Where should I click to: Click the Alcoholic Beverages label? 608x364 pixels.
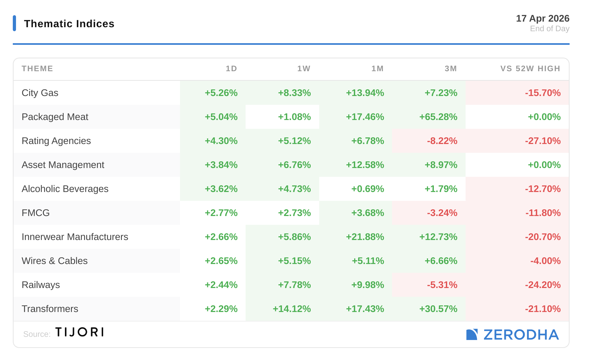(65, 189)
